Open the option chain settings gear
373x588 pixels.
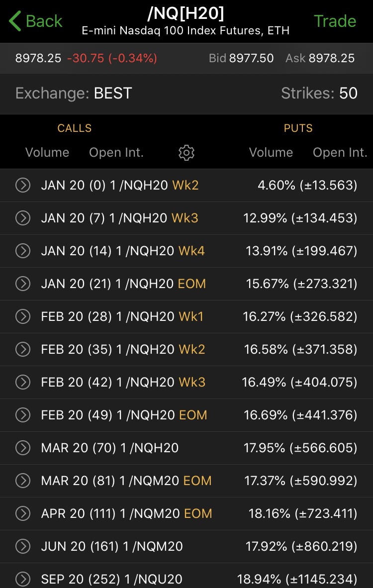pos(186,153)
